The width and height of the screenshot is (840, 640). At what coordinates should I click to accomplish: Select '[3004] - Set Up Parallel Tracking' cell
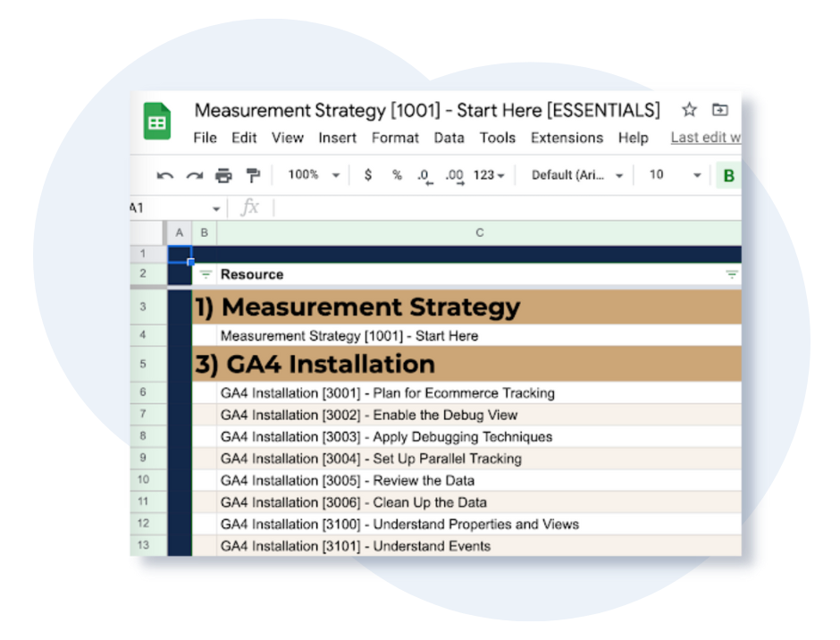[x=479, y=459]
